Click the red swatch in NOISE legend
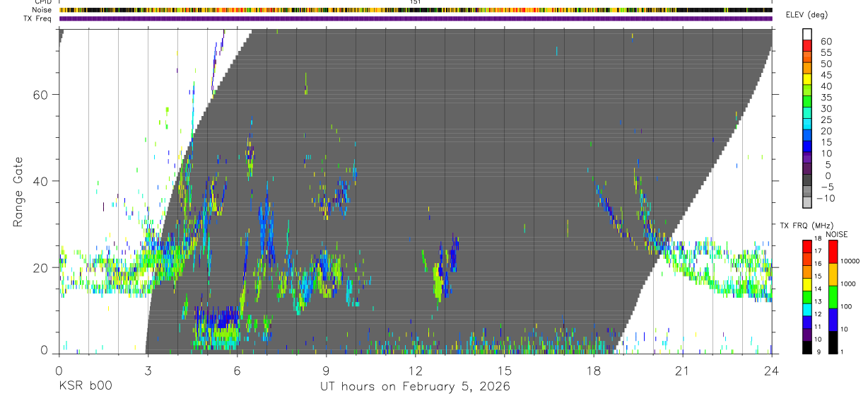 (x=833, y=252)
